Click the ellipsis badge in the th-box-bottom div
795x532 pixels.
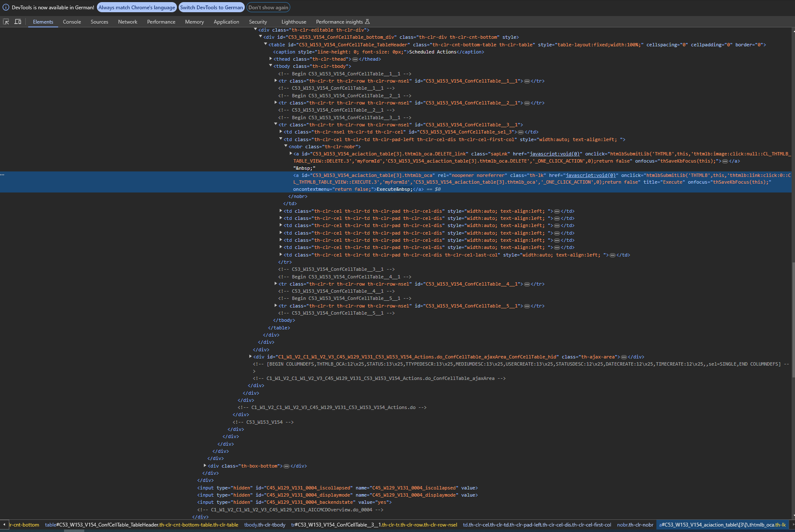pos(286,466)
